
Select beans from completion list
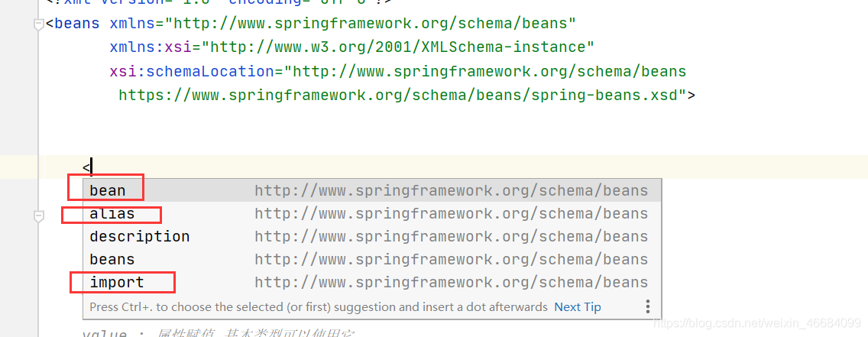(112, 260)
